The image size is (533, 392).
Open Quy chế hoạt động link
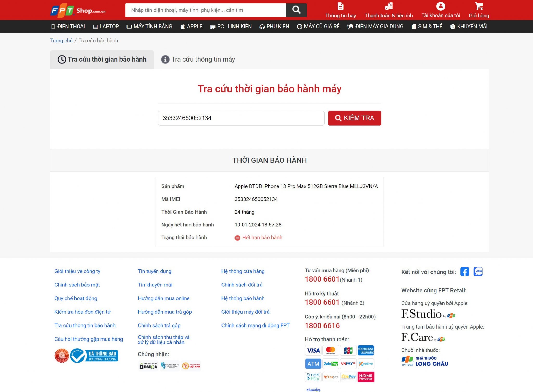click(76, 298)
